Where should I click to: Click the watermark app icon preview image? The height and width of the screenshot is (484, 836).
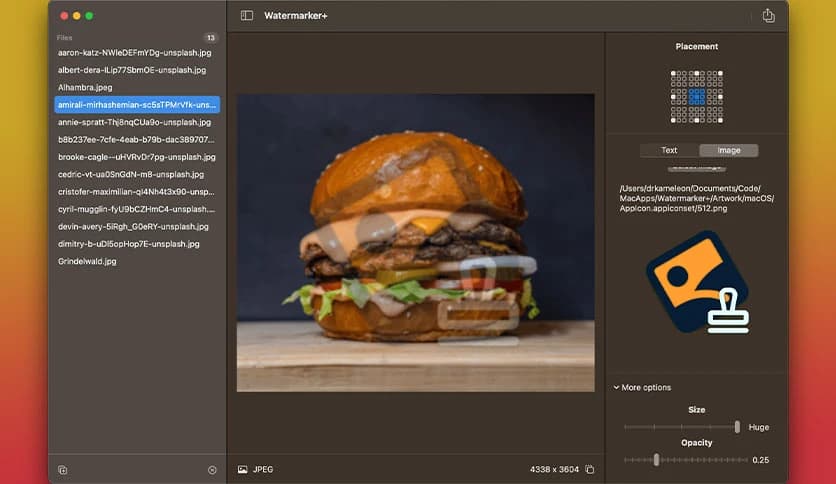pos(697,282)
